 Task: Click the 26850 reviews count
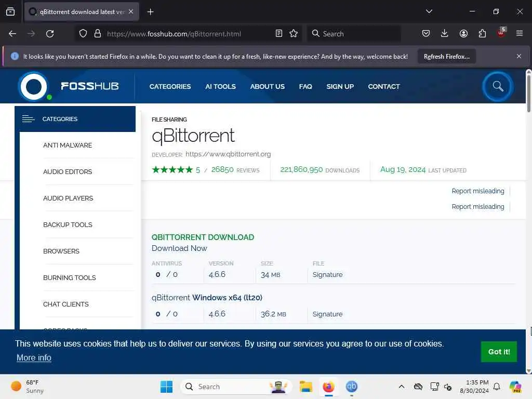222,169
